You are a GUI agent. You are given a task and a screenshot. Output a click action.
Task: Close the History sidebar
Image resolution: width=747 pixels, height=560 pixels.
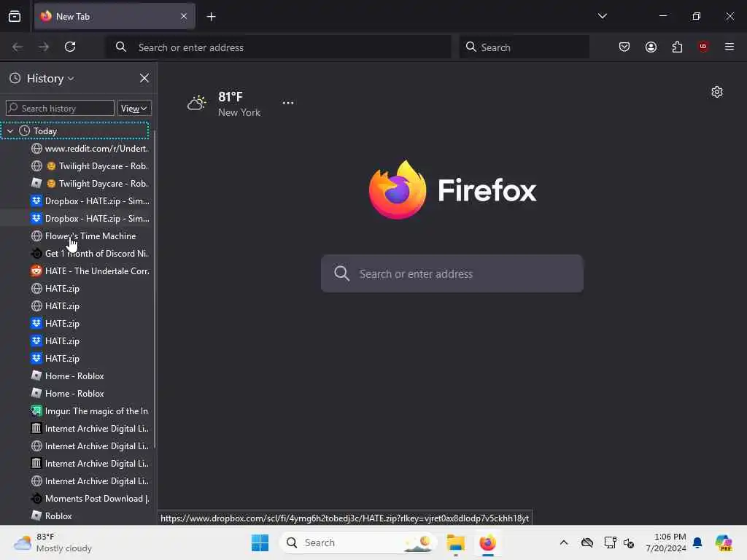144,78
